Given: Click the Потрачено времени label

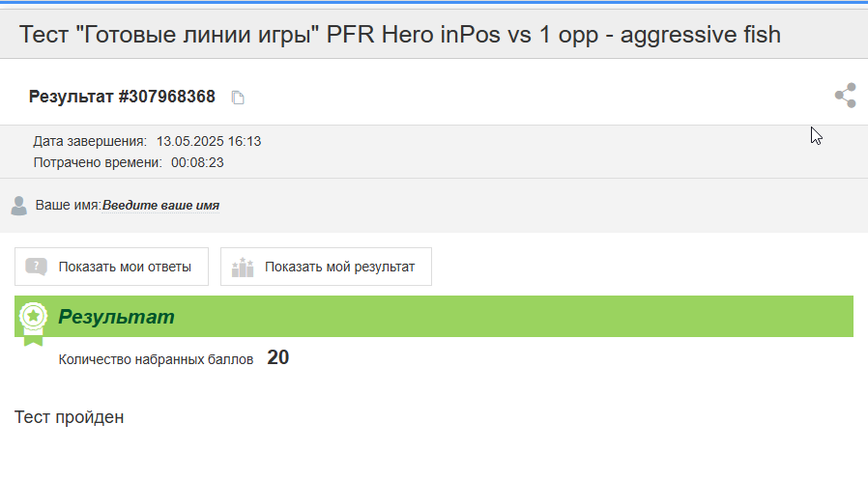Looking at the screenshot, I should click(98, 162).
